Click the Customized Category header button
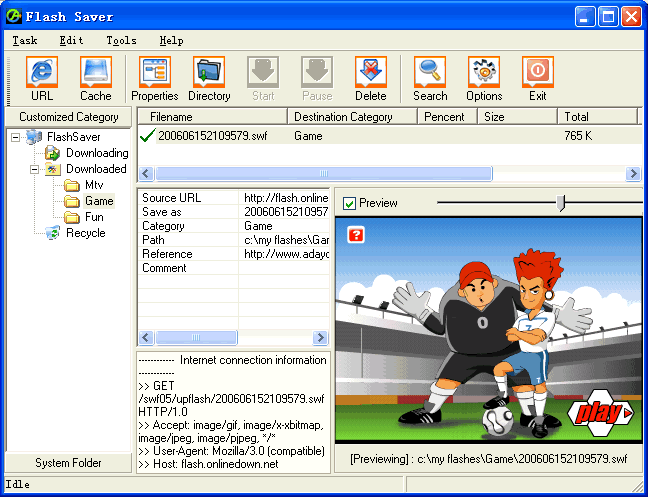Image resolution: width=648 pixels, height=497 pixels. (x=68, y=117)
